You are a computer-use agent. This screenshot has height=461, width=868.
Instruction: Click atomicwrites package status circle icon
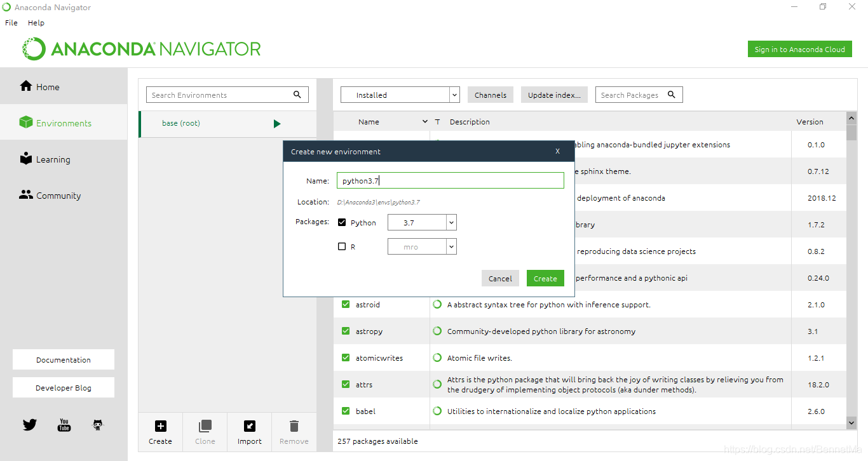pos(437,358)
